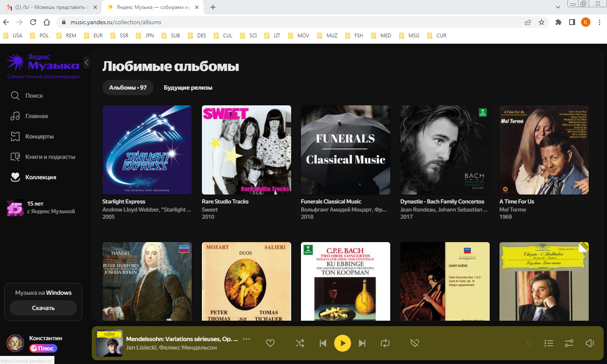Open the Handel Organ Concertos album cover
Viewport: 607px width, 364px height.
pyautogui.click(x=147, y=281)
